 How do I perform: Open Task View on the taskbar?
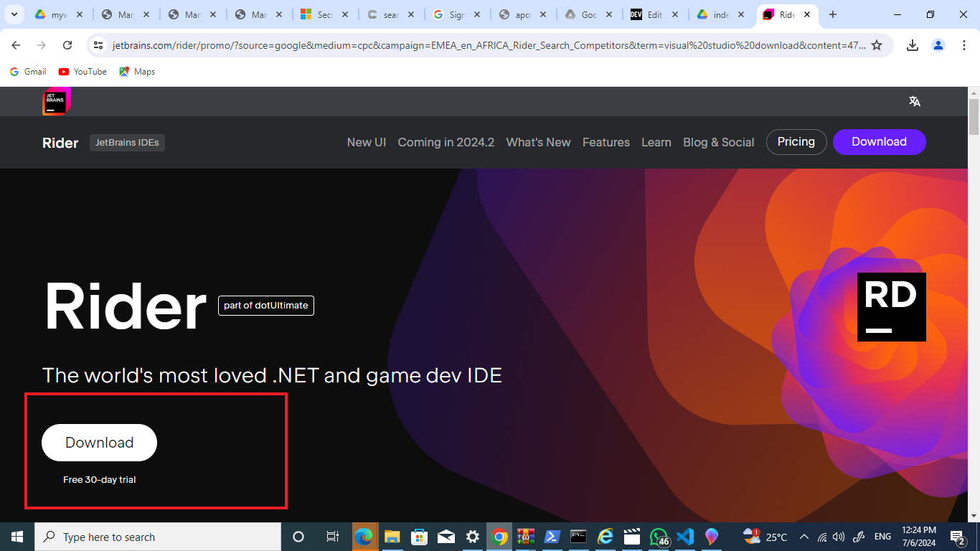click(x=332, y=537)
